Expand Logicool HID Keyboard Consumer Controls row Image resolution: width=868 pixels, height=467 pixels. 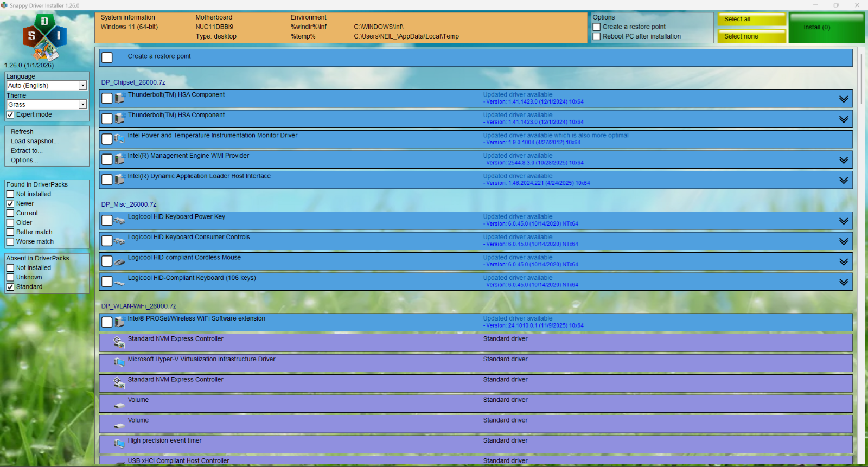pyautogui.click(x=844, y=241)
